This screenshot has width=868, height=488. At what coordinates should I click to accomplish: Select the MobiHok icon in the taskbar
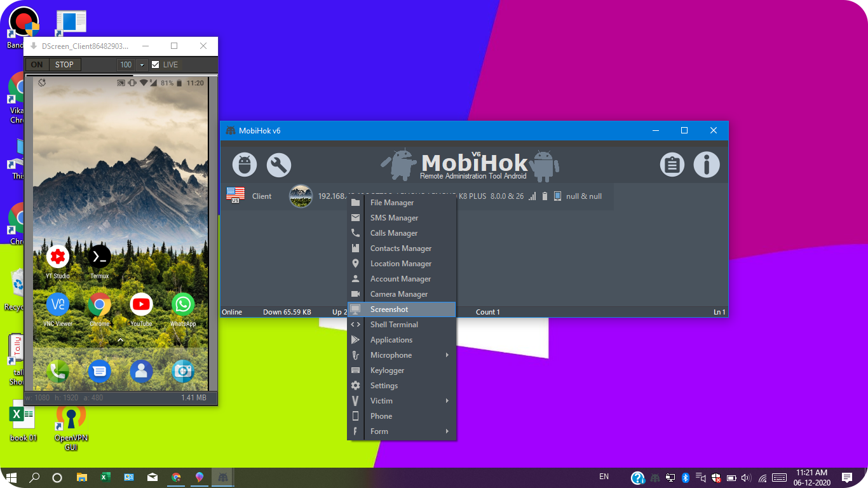click(x=222, y=477)
